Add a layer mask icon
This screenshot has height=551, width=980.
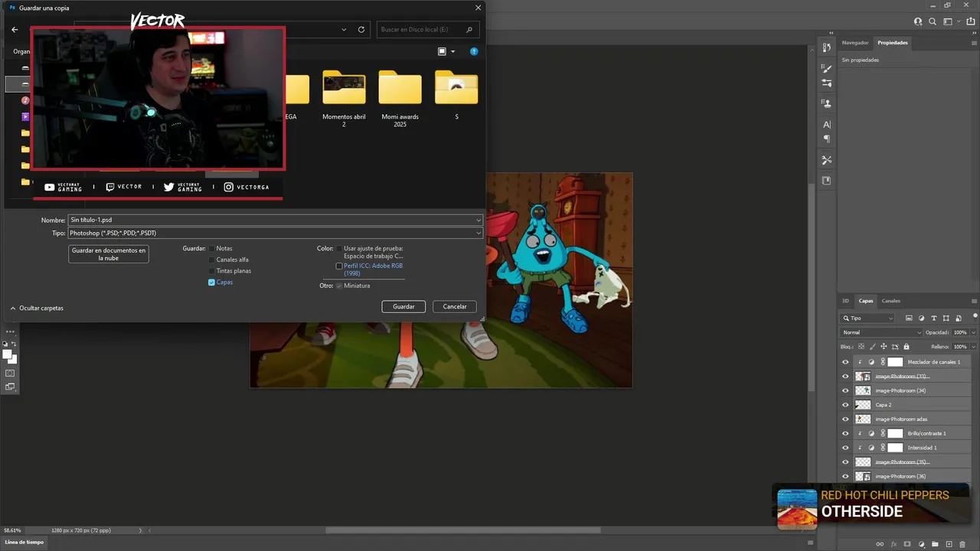pyautogui.click(x=907, y=544)
